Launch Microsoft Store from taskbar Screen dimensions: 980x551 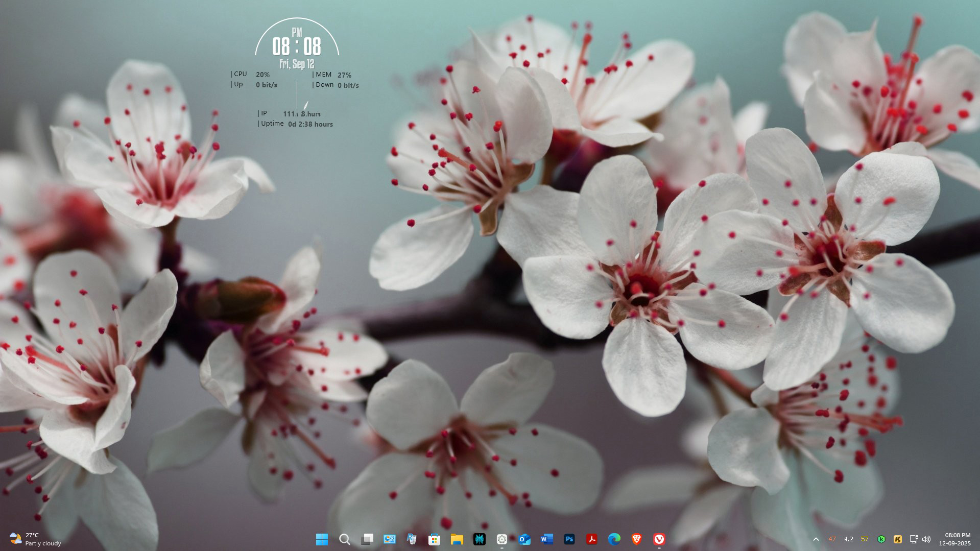[x=434, y=539]
